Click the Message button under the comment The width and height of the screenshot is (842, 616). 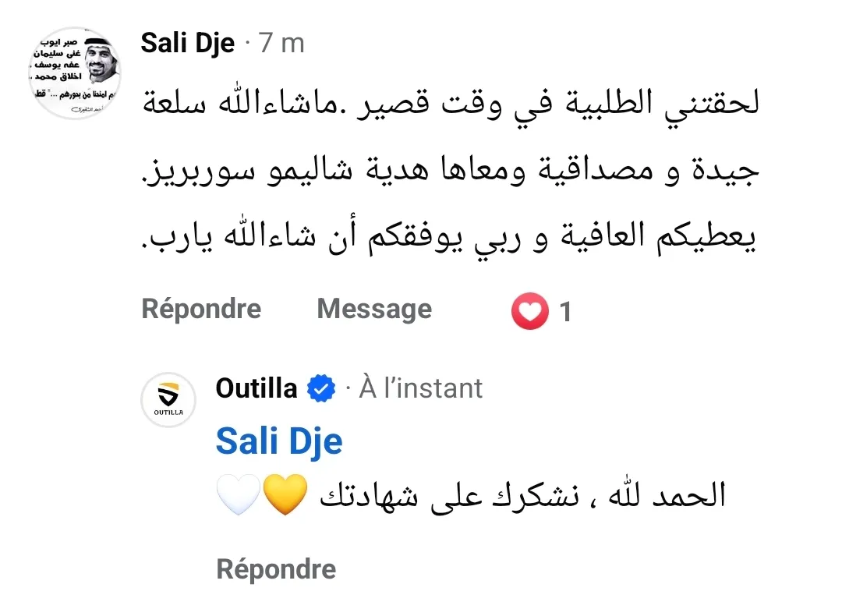pyautogui.click(x=374, y=310)
